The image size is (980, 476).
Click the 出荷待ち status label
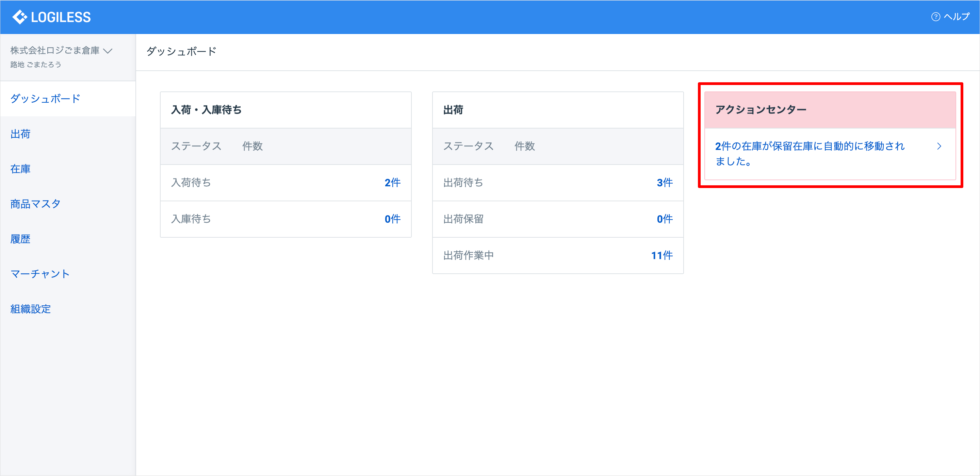tap(463, 183)
